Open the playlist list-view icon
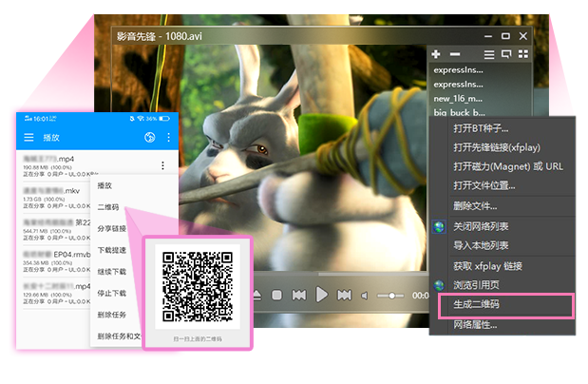This screenshot has height=384, width=588. pos(489,54)
